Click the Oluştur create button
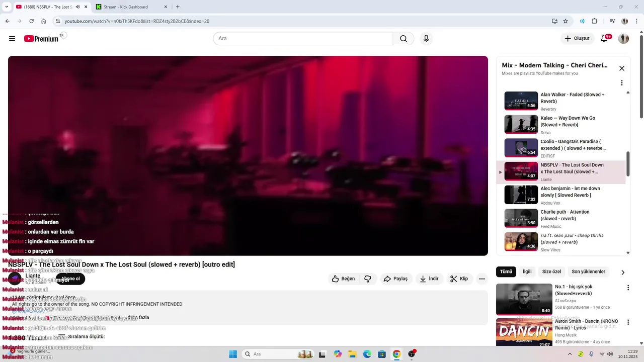Viewport: 644px width, 362px height. pyautogui.click(x=577, y=39)
